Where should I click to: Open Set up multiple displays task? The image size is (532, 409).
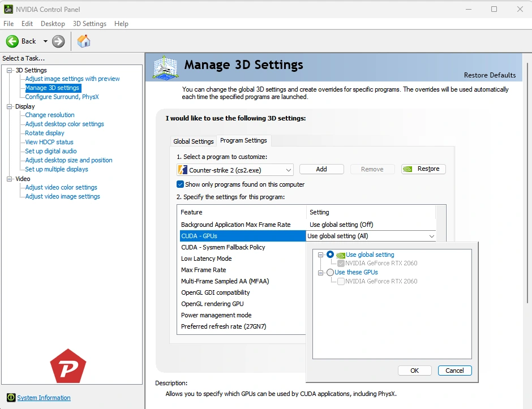pos(57,169)
